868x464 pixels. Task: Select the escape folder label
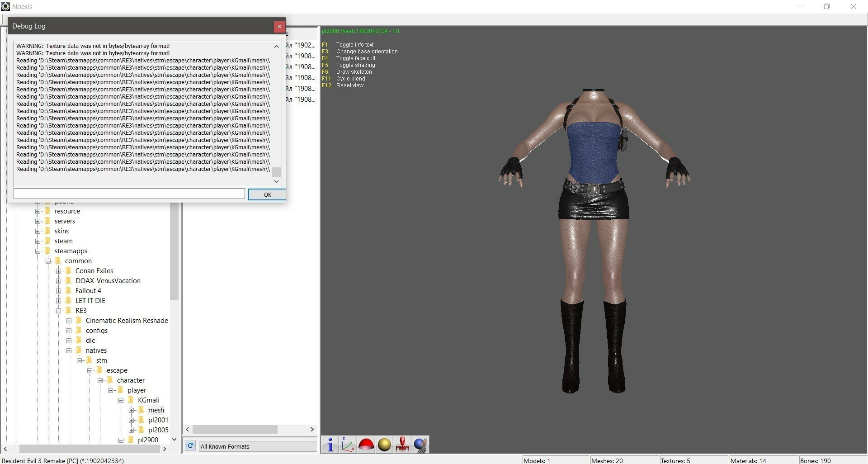click(117, 370)
